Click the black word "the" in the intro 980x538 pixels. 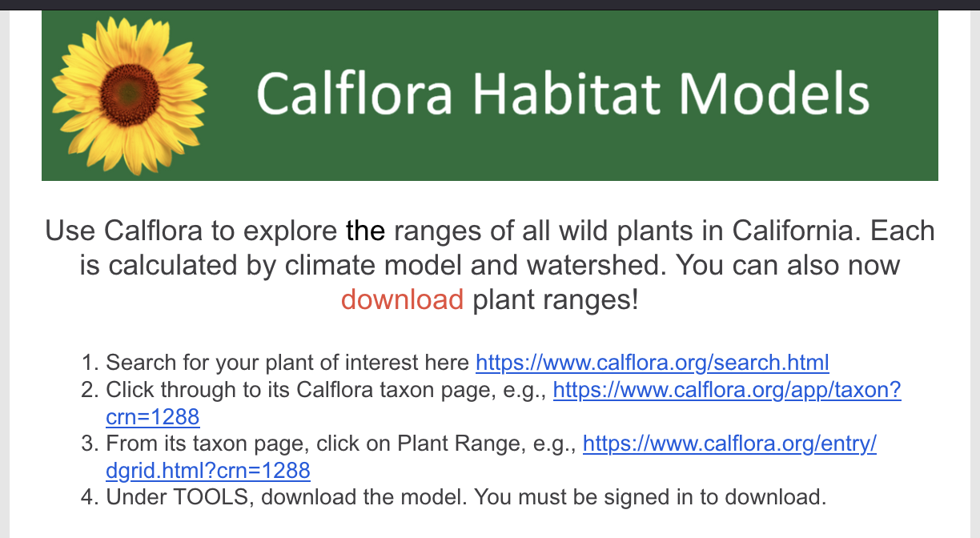365,231
